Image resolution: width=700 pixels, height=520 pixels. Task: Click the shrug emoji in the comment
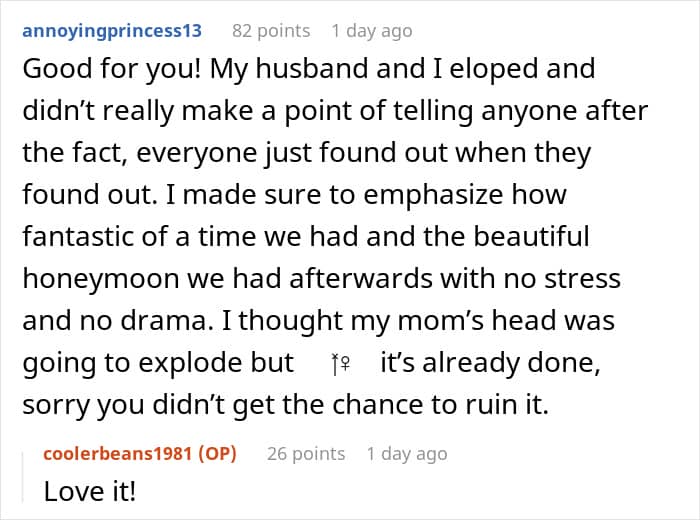pos(337,364)
